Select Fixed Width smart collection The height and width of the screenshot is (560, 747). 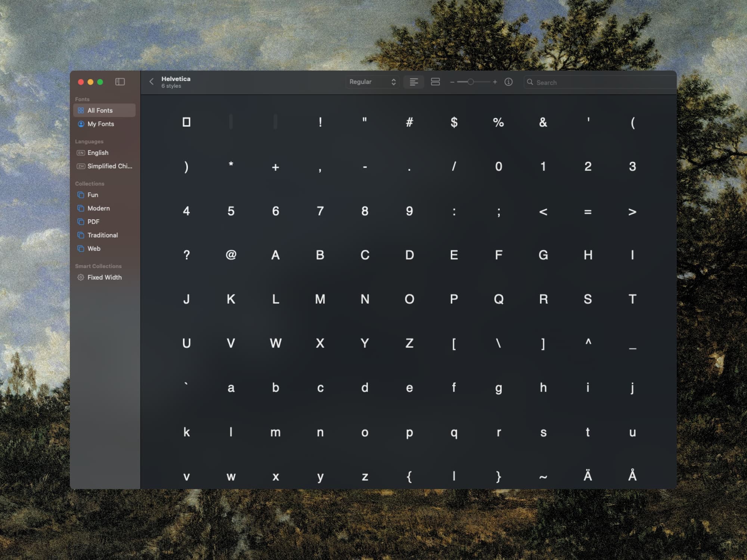[x=104, y=277]
